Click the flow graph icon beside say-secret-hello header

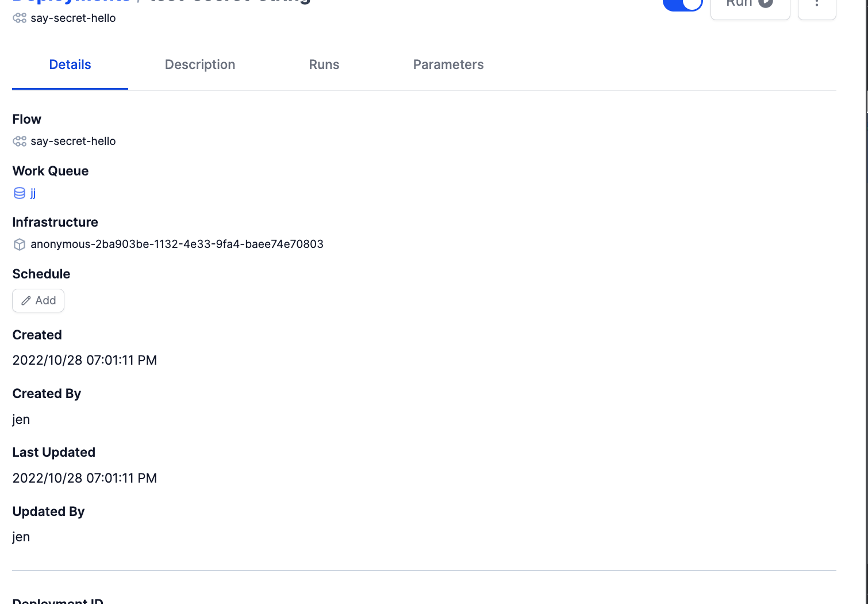pyautogui.click(x=19, y=18)
